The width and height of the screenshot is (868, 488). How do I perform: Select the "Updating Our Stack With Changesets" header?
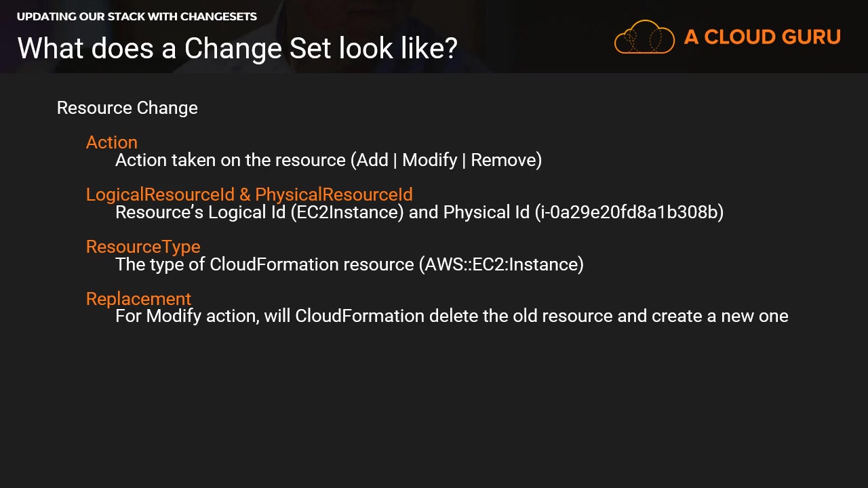(137, 16)
